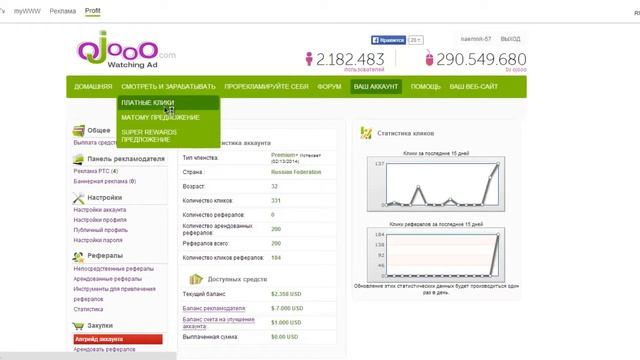Click the Баланс рекламодателя link

tap(214, 309)
